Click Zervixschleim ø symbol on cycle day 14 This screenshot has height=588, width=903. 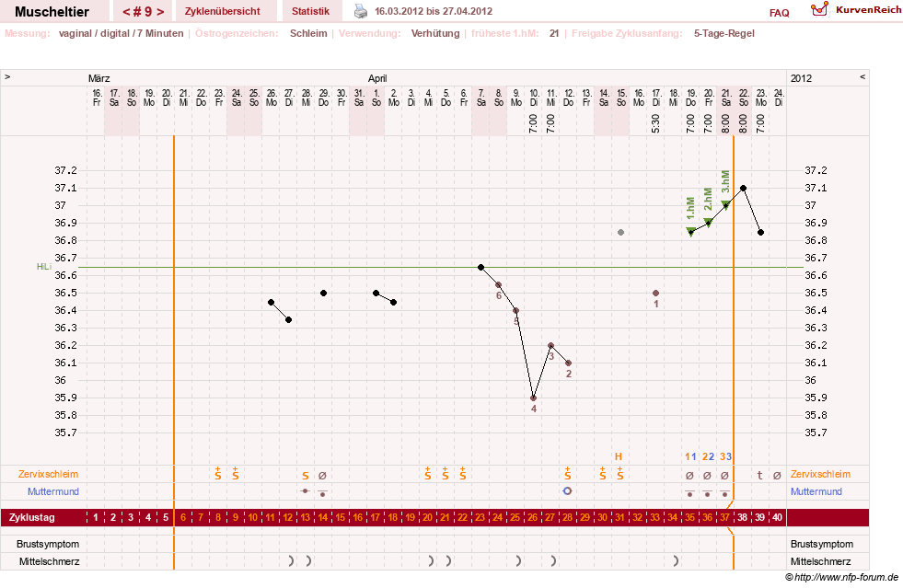[322, 476]
